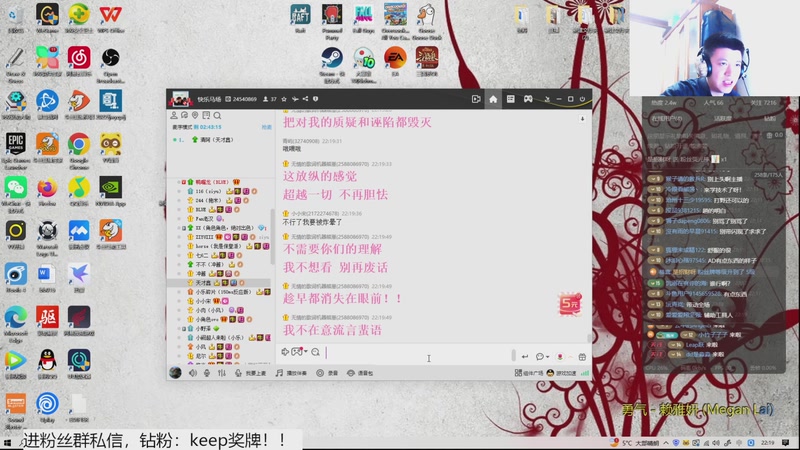The width and height of the screenshot is (800, 450).
Task: Click the music accompaniment button
Action: click(x=291, y=373)
